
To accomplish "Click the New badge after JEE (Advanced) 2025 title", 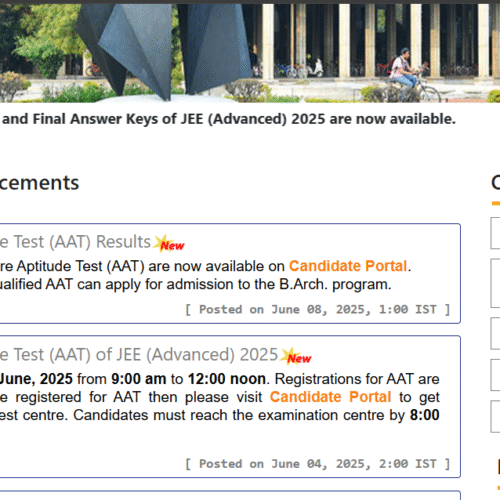I will coord(296,356).
